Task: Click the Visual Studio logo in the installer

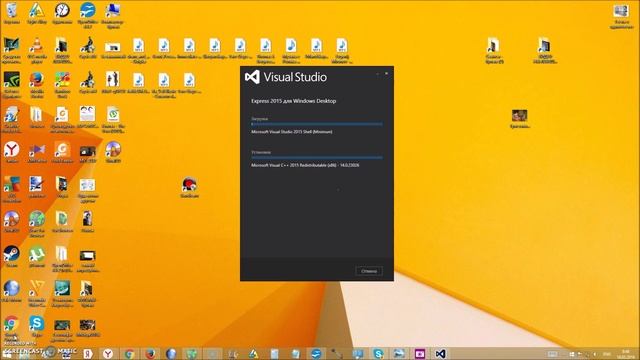Action: pyautogui.click(x=252, y=77)
